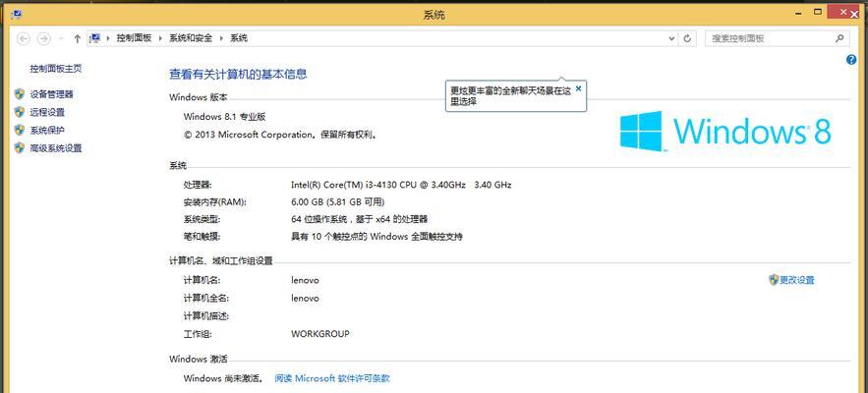Screen dimensions: 868x393
Task: Click the Back navigation arrow
Action: point(24,38)
